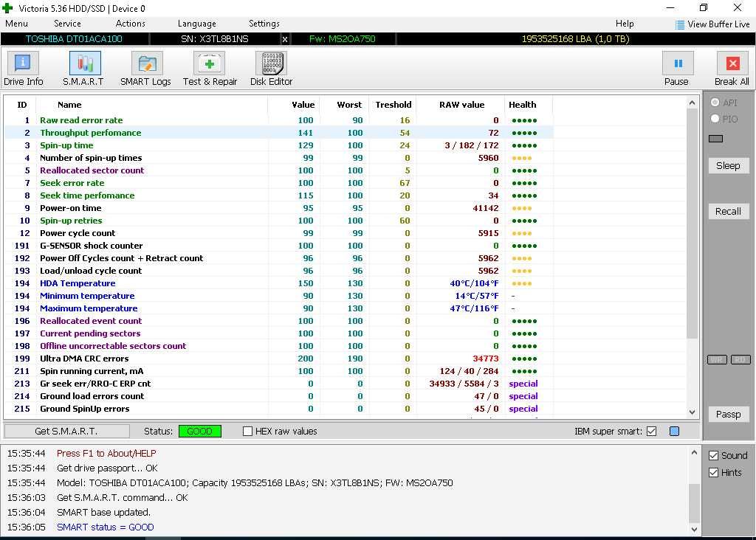The width and height of the screenshot is (756, 540).
Task: Click the TOSHIBA DT01ACA100 model label
Action: [x=74, y=39]
